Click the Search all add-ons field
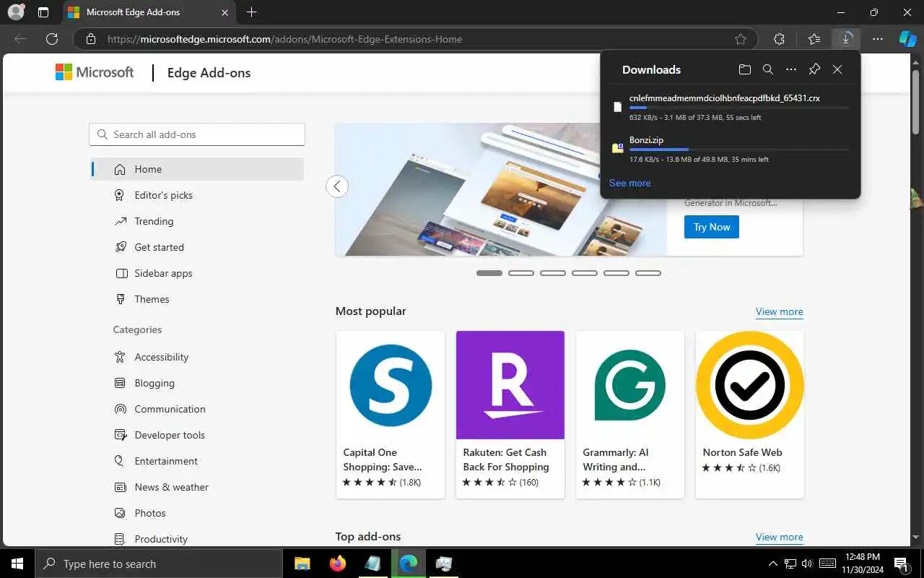 coord(197,134)
